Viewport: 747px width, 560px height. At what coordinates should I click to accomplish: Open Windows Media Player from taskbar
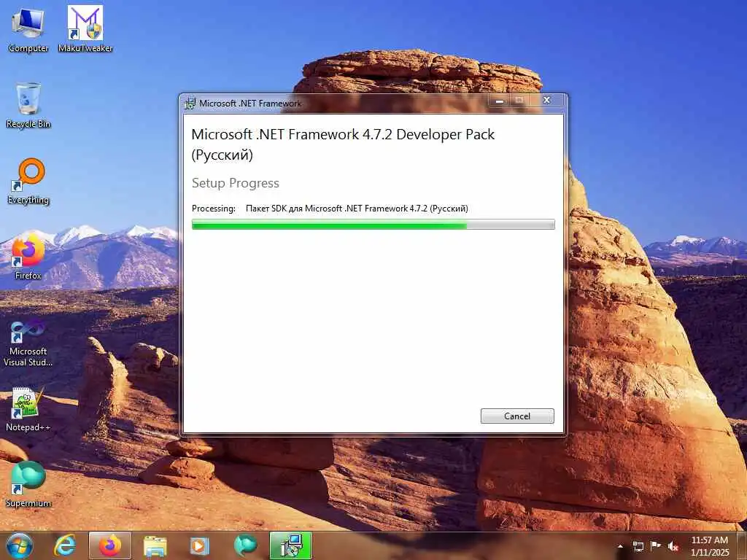click(200, 545)
